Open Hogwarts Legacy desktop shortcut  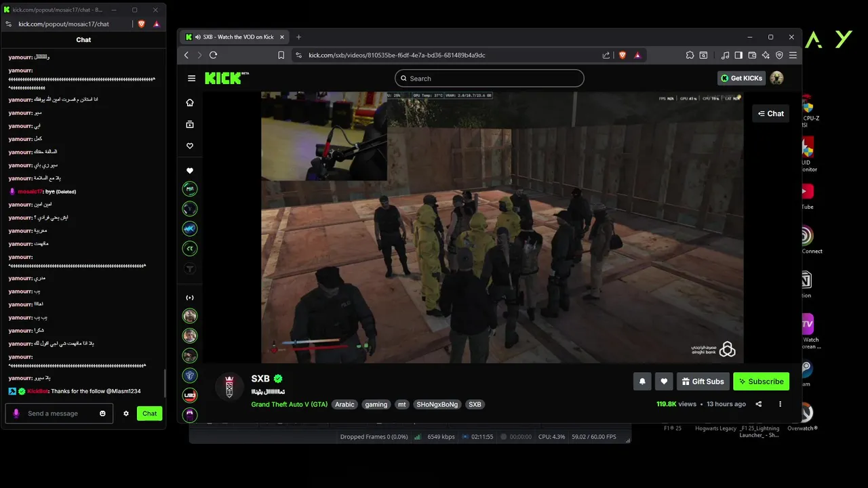715,428
